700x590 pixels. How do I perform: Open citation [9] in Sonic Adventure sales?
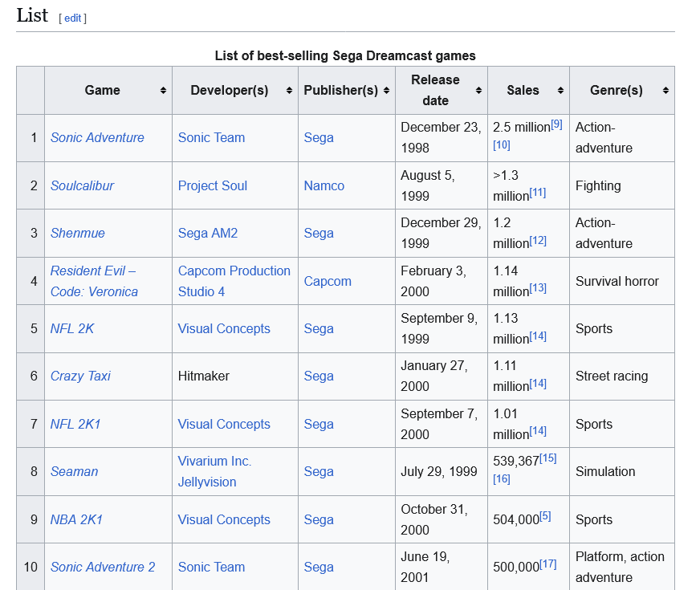[556, 124]
